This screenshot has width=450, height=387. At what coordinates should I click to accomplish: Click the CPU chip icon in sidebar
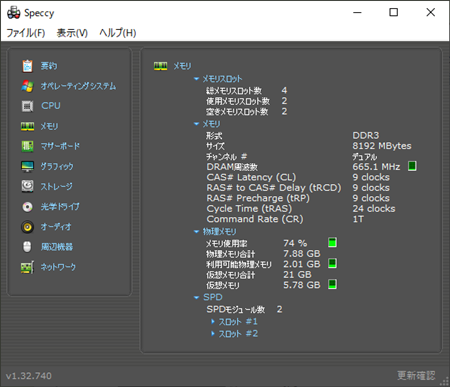tap(27, 106)
